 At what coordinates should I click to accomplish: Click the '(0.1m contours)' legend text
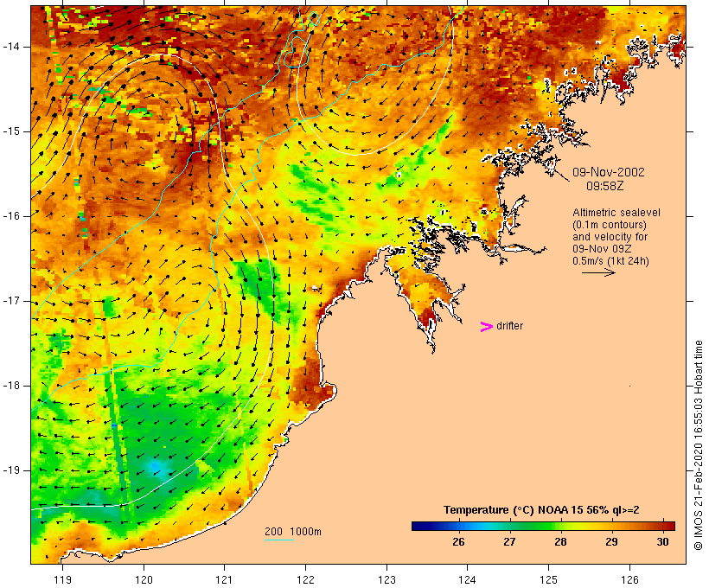[610, 225]
